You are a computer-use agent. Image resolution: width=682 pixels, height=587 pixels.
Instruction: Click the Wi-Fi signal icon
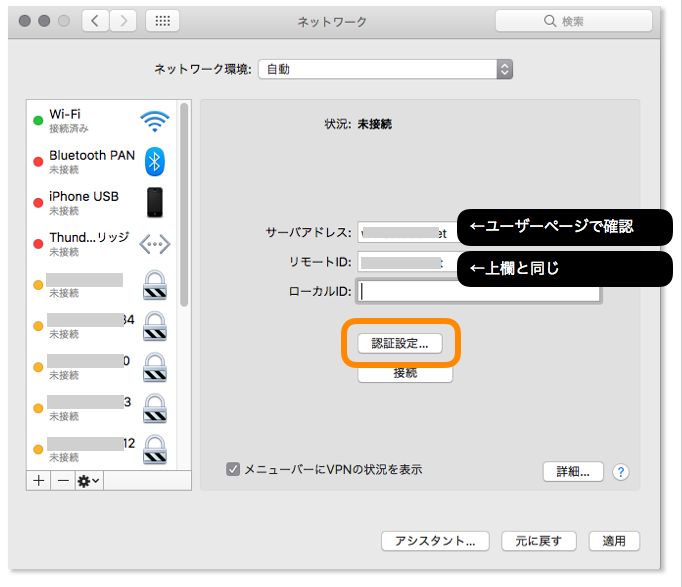click(155, 121)
